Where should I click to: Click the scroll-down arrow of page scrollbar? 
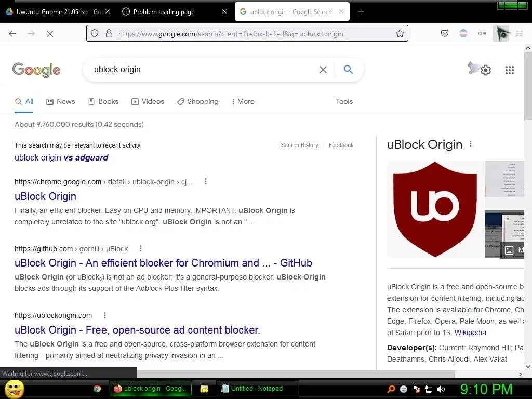(x=528, y=366)
